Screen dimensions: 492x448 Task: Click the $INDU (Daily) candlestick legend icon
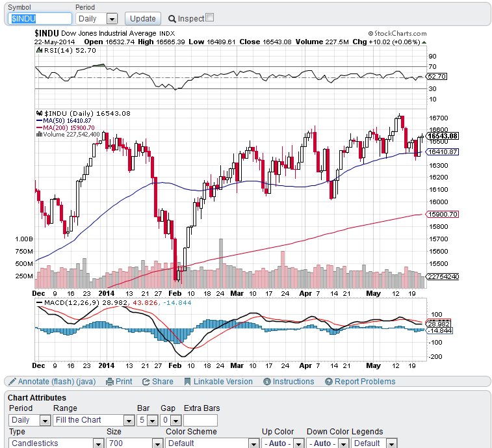pyautogui.click(x=39, y=113)
